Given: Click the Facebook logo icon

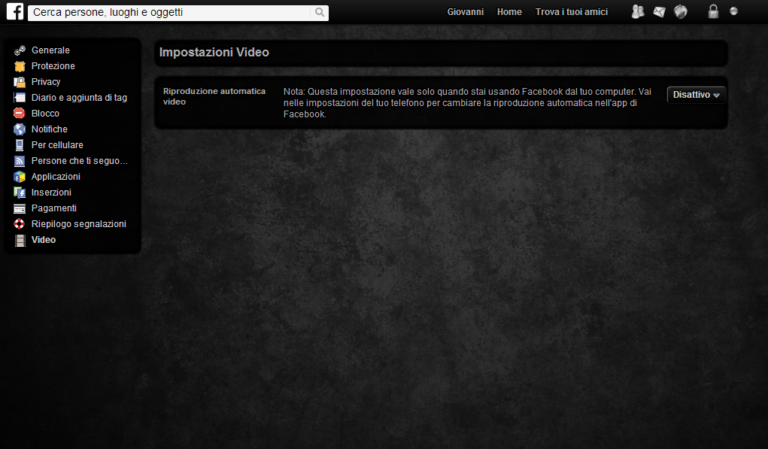Looking at the screenshot, I should (15, 12).
